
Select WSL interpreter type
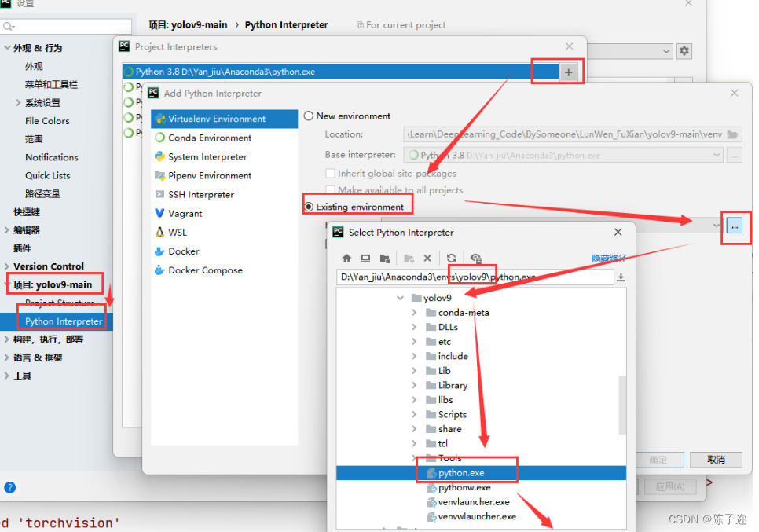pyautogui.click(x=225, y=233)
